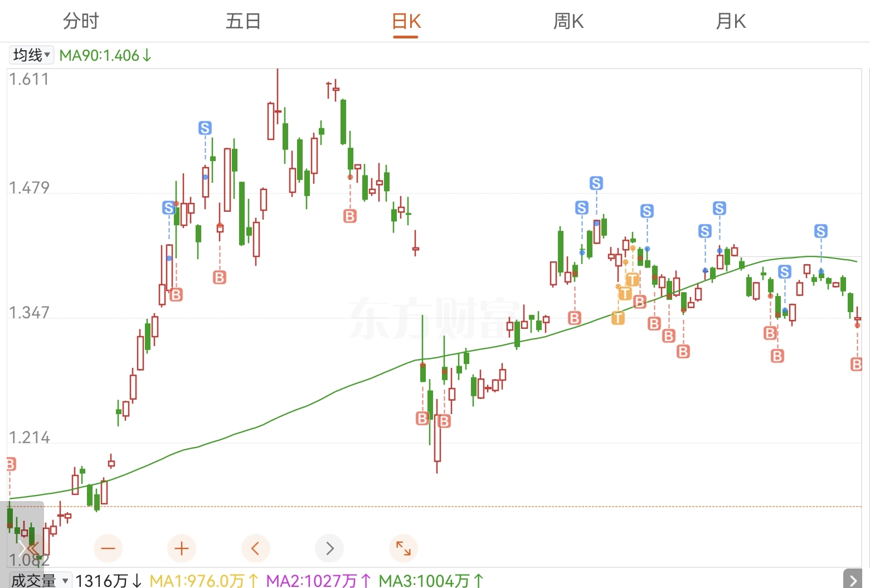Click the MA90:1.406 label
The width and height of the screenshot is (870, 588).
[105, 56]
